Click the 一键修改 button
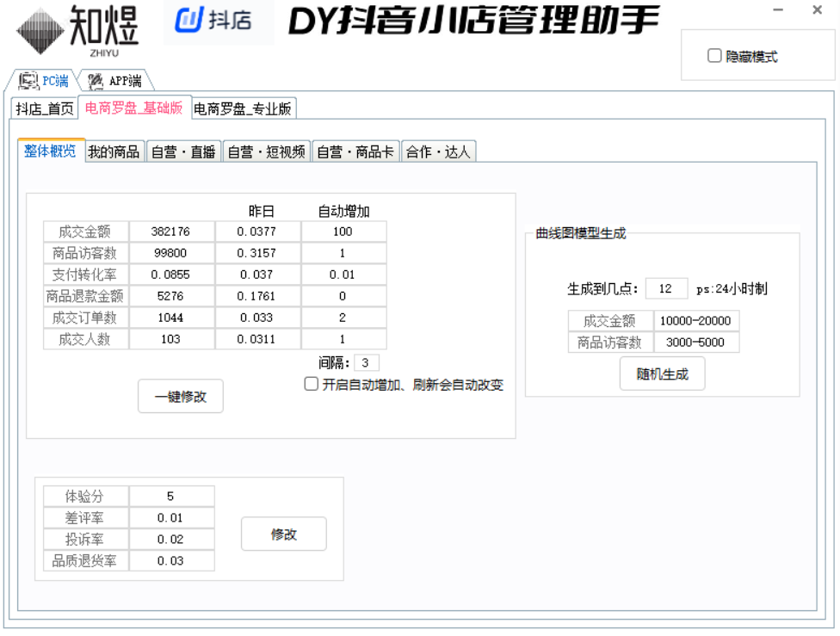 point(181,396)
